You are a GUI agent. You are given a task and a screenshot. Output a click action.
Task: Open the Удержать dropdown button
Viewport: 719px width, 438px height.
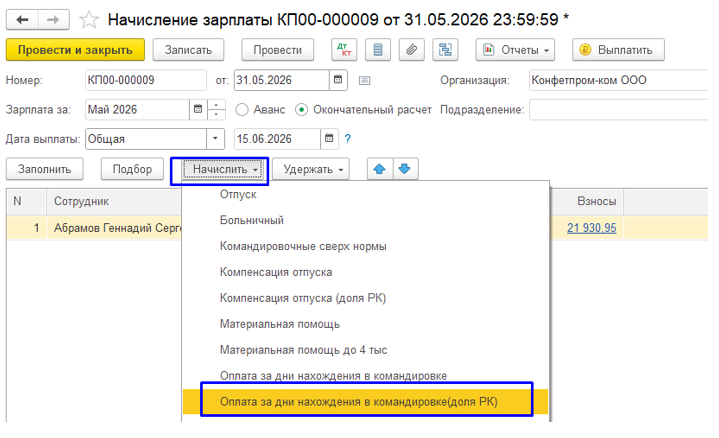click(311, 169)
